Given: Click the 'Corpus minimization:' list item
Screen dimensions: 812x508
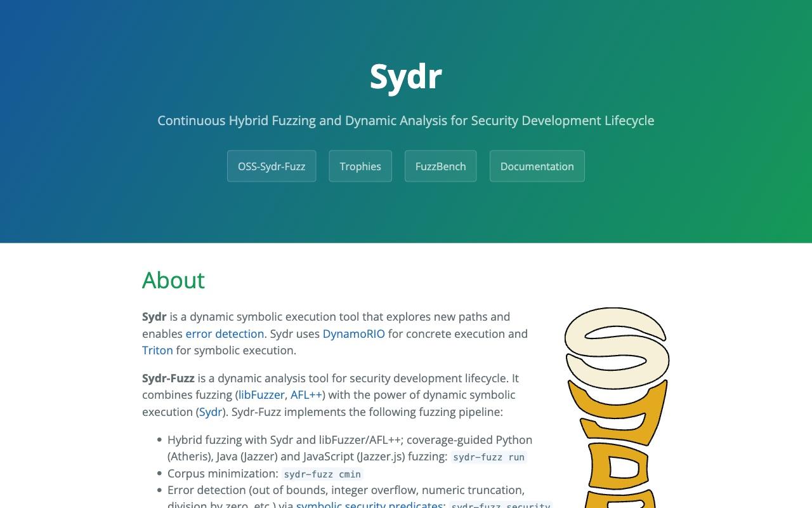Looking at the screenshot, I should click(265, 473).
